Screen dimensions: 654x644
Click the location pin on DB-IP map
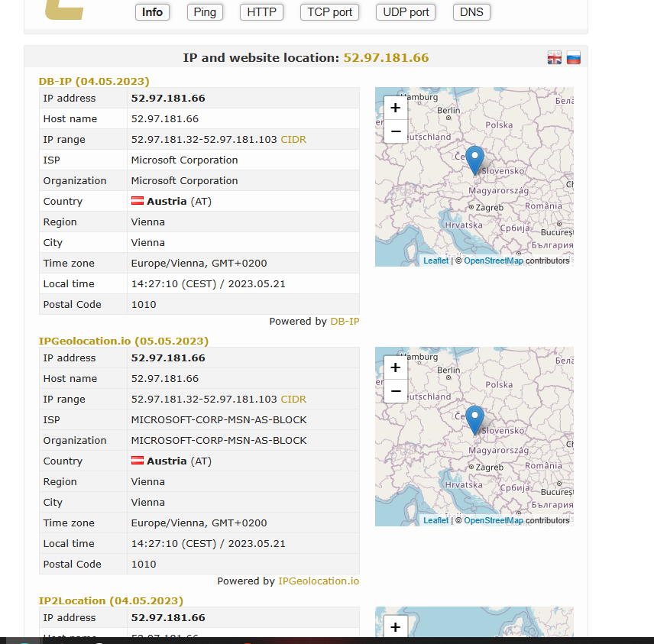click(474, 160)
